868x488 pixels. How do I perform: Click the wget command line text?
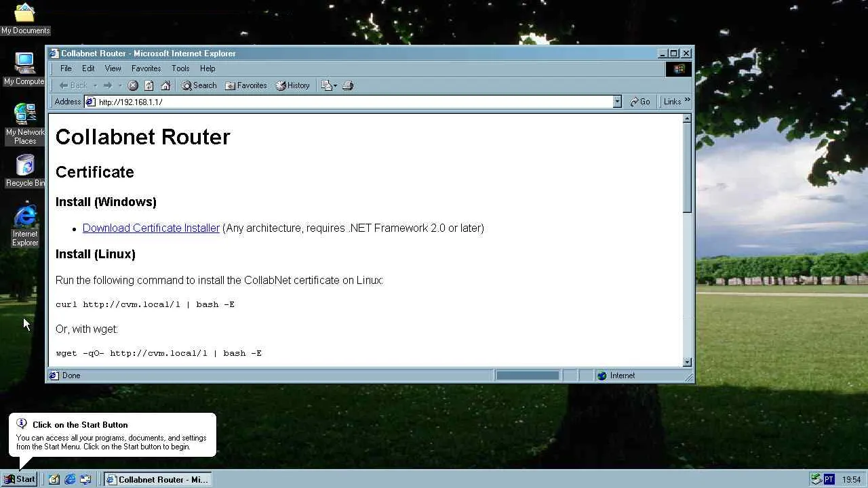tap(159, 353)
